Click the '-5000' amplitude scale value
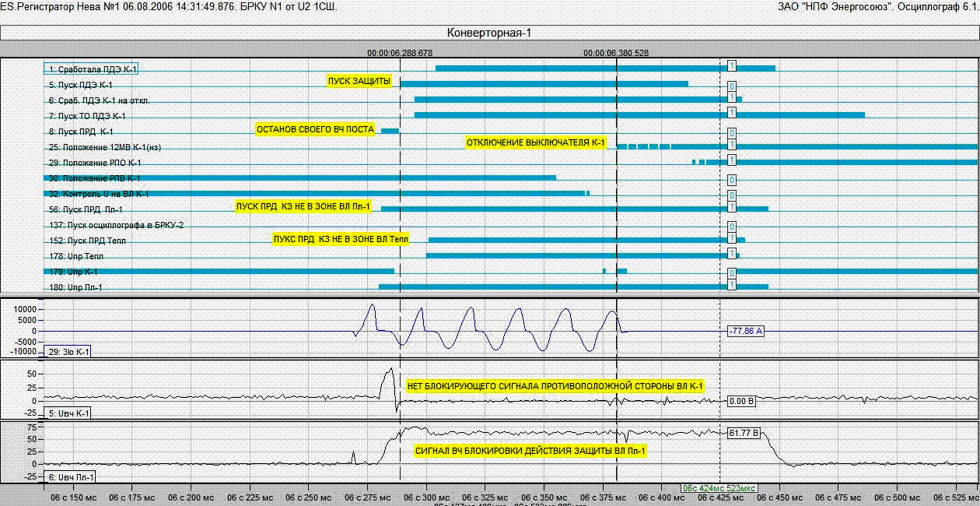Screen dimensions: 980x506 pos(27,341)
